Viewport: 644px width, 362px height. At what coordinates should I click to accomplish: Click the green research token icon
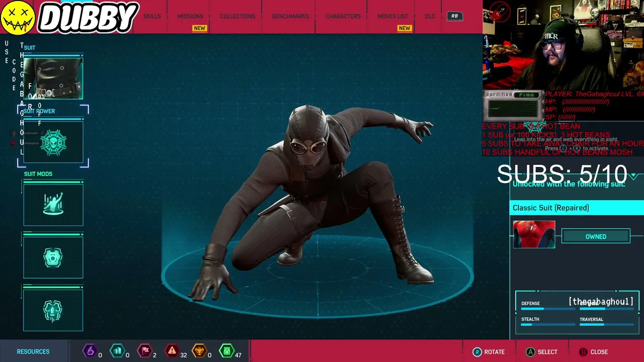click(227, 351)
